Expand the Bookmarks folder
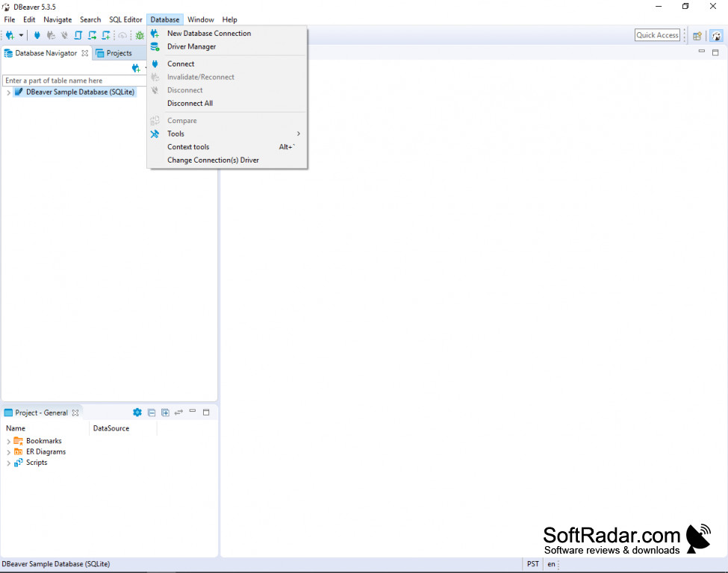 pos(8,441)
